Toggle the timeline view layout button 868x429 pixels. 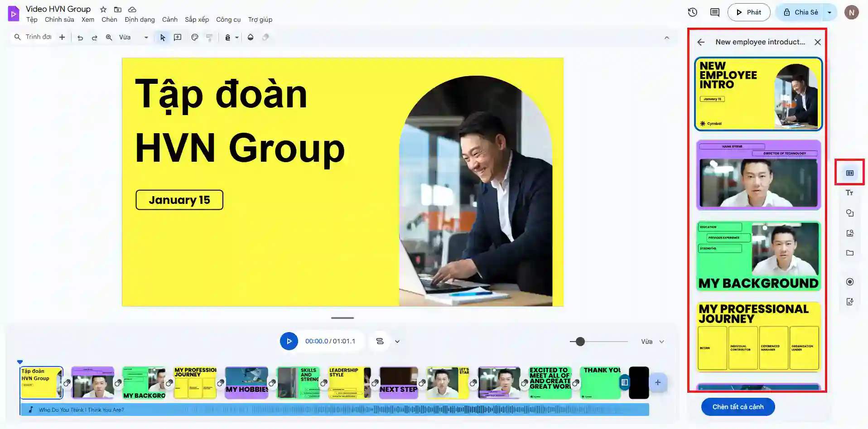tap(380, 342)
